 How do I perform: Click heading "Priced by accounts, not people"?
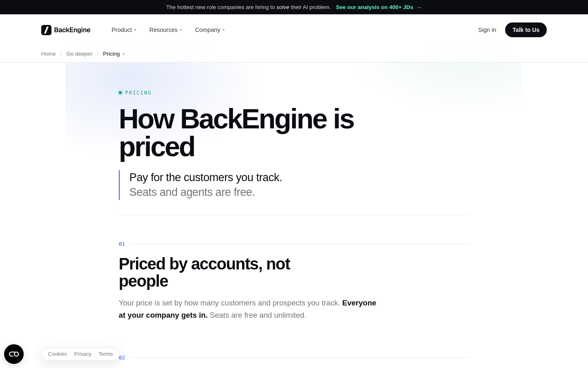[204, 273]
